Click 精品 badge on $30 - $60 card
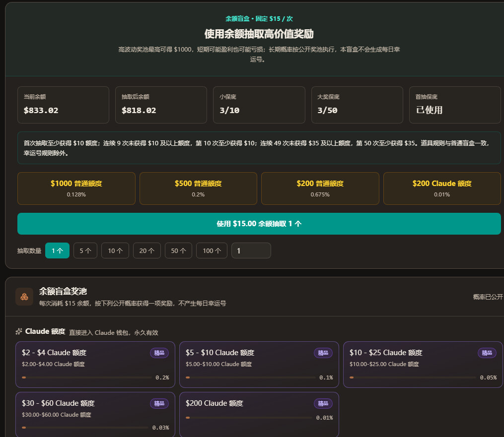The height and width of the screenshot is (437, 504). [x=159, y=404]
